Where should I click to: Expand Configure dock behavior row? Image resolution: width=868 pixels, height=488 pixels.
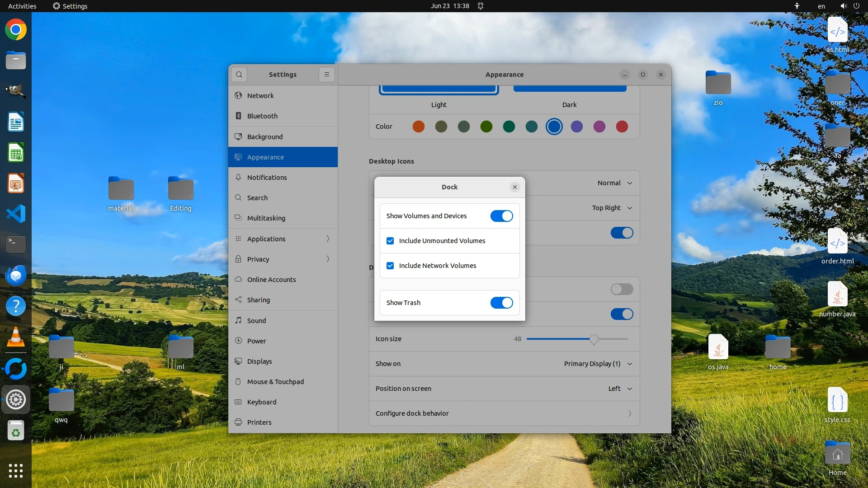coord(504,413)
